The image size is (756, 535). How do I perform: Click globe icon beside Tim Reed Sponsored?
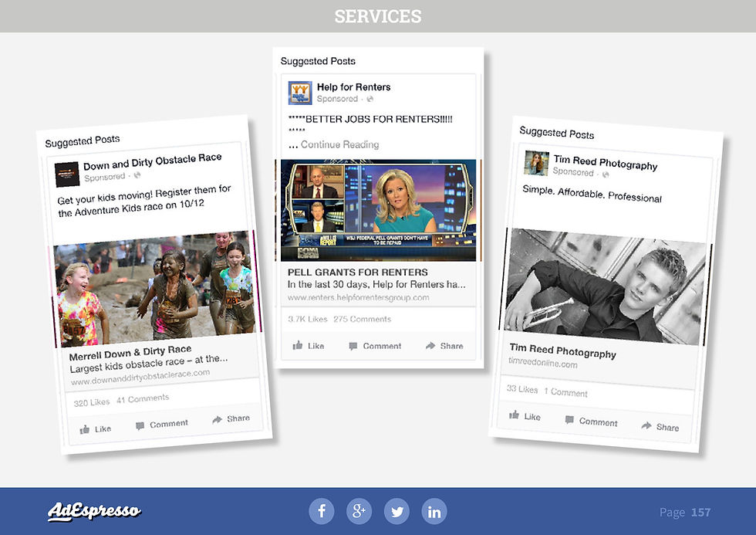coord(606,174)
